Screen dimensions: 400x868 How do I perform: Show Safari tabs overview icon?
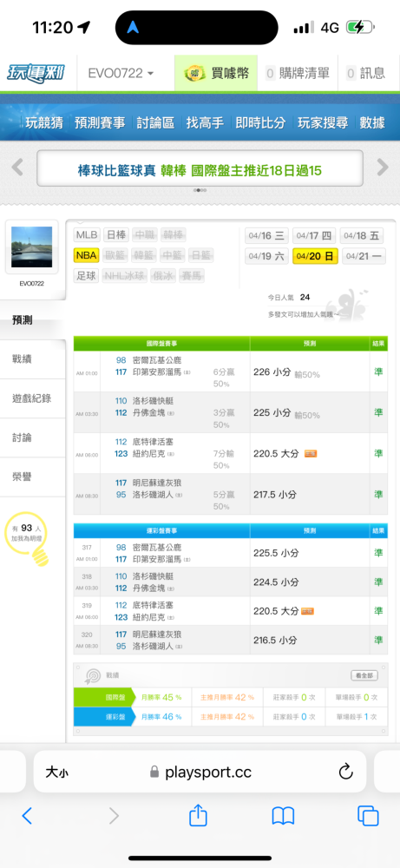click(368, 815)
